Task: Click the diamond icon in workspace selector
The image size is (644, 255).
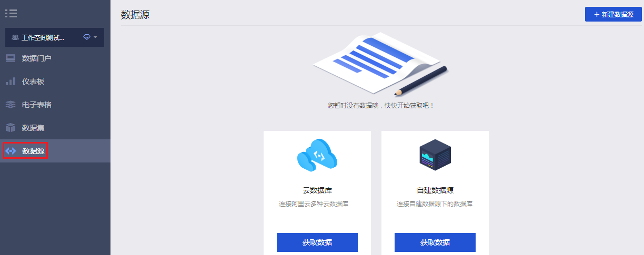Action: (87, 37)
